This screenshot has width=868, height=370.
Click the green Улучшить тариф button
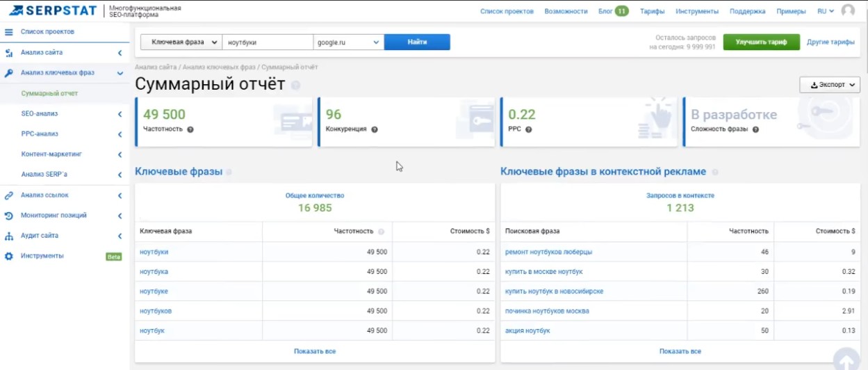tap(761, 42)
